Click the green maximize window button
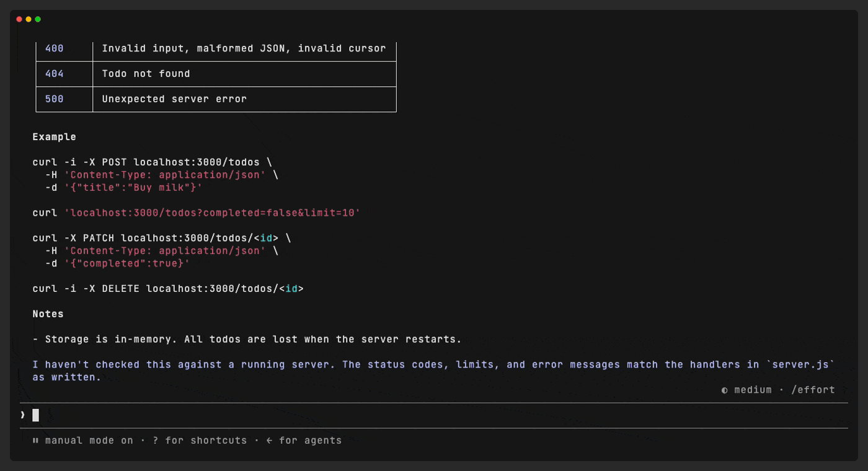868x471 pixels. [38, 19]
